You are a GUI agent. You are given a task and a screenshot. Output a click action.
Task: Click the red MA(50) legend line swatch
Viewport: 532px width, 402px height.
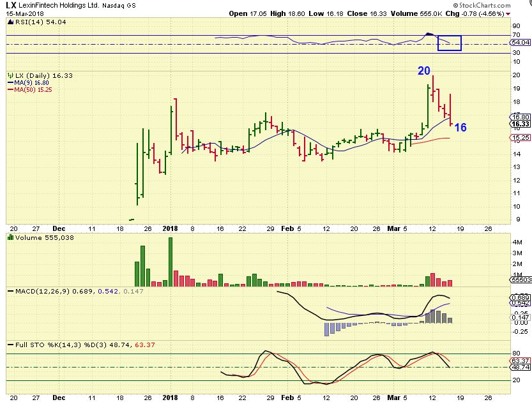point(10,90)
